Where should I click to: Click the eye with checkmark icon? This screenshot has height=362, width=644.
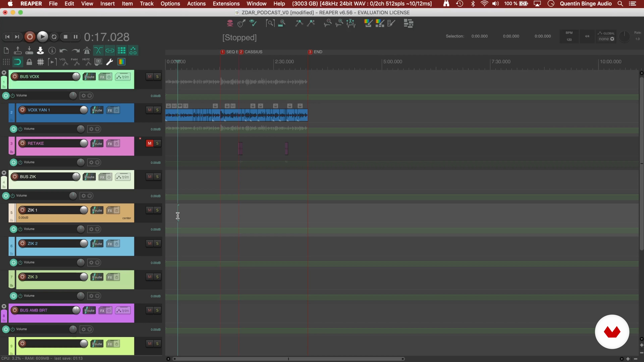pyautogui.click(x=253, y=23)
